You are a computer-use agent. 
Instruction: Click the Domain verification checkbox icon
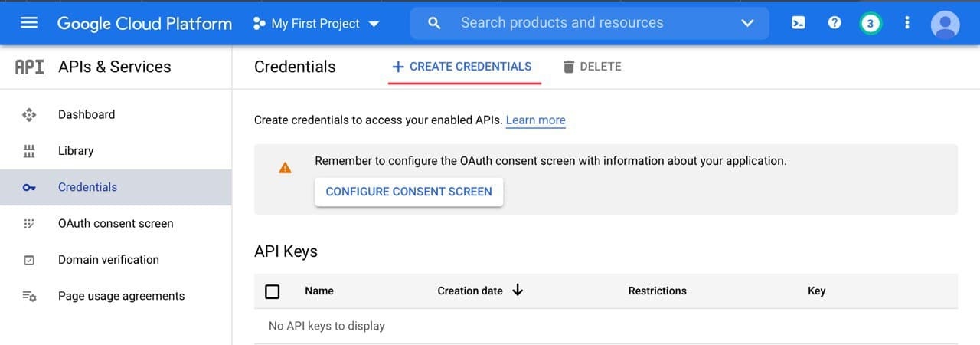[x=29, y=260]
